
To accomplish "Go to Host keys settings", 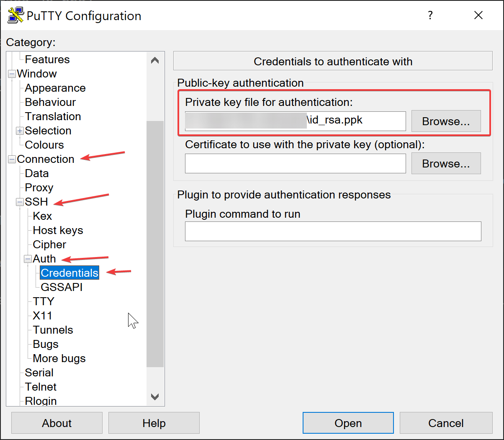I will 58,230.
